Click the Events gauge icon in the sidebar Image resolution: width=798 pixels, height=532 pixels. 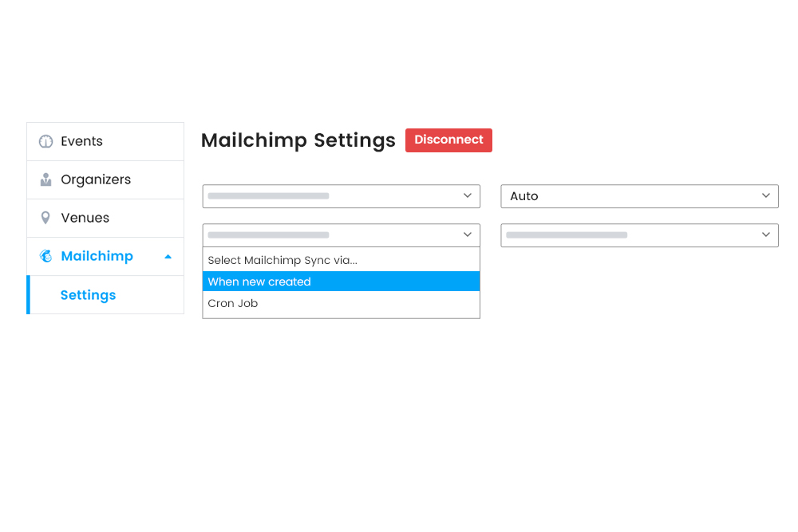click(45, 141)
